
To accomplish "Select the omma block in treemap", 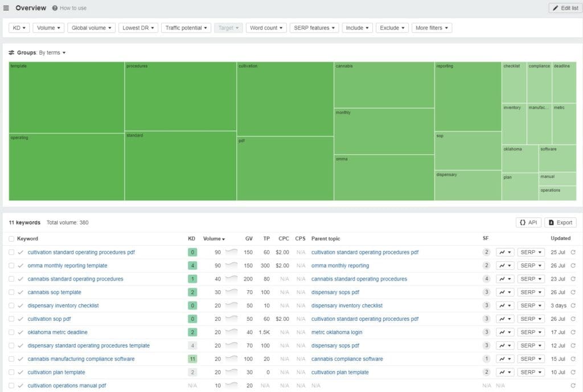I will click(384, 178).
